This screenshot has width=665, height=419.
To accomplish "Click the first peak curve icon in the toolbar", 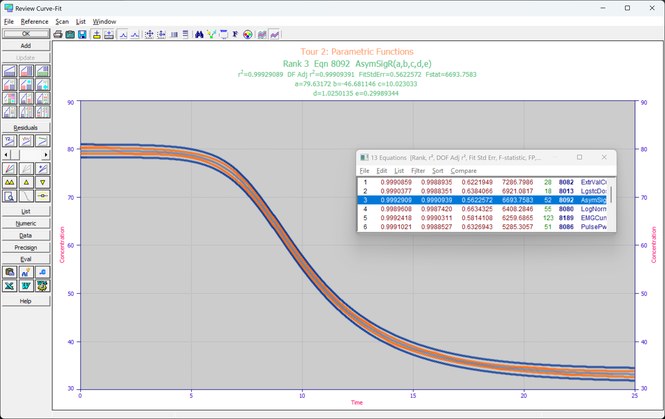I will pyautogui.click(x=123, y=34).
